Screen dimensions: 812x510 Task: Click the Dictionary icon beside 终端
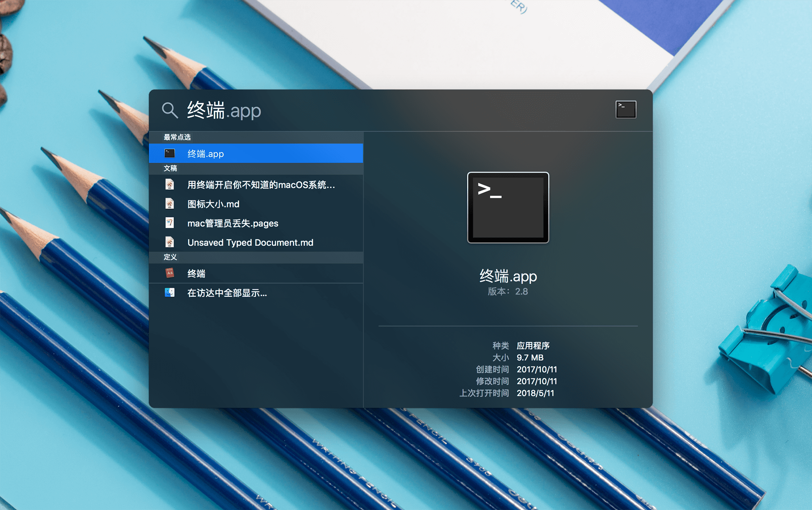(170, 273)
